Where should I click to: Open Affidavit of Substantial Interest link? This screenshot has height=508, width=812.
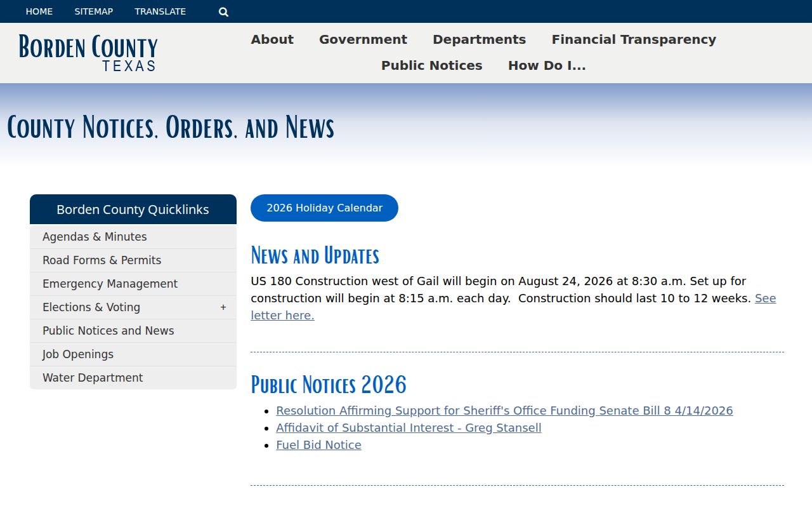409,428
